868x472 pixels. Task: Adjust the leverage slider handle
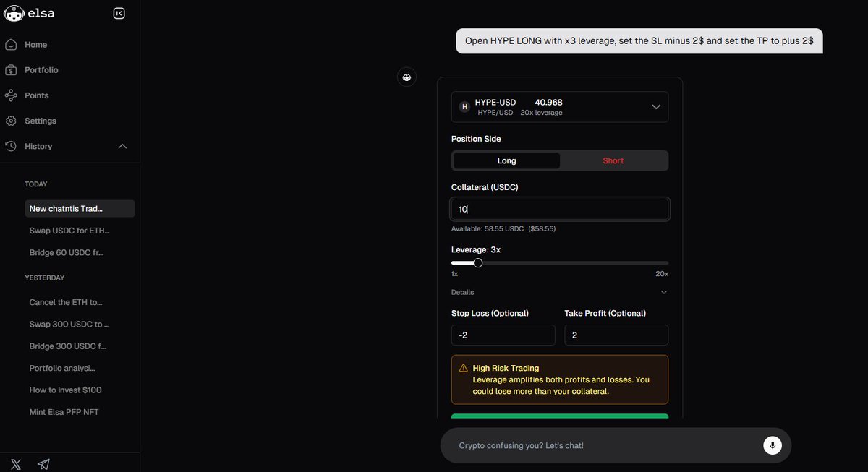[x=477, y=262]
